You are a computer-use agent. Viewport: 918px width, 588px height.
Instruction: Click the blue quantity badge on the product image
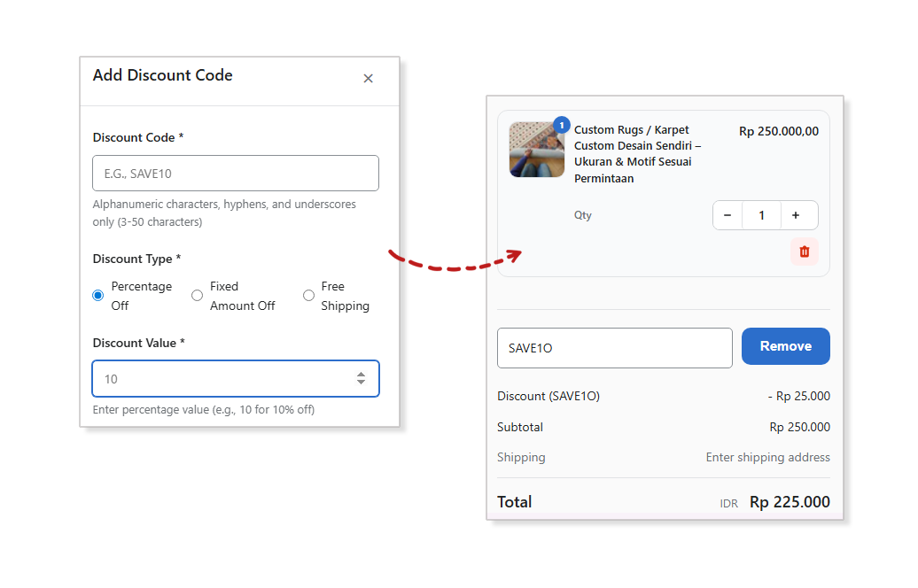pos(561,125)
